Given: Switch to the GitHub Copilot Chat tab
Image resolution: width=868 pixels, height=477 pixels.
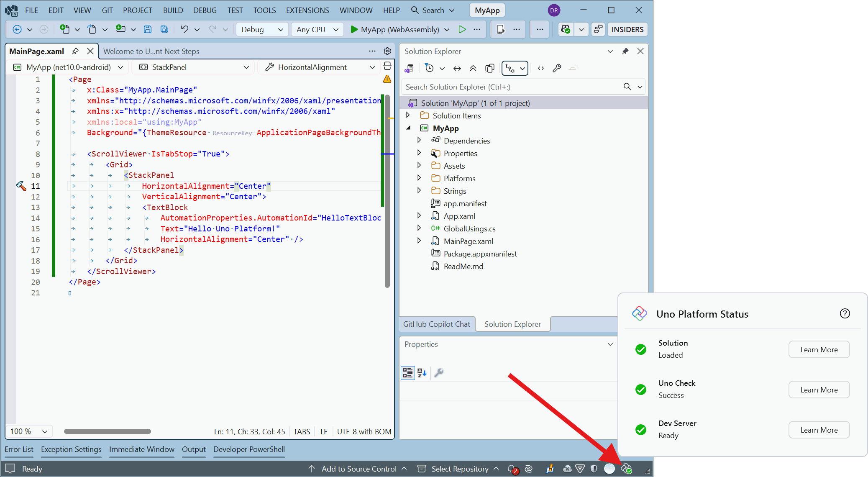Looking at the screenshot, I should click(x=436, y=323).
